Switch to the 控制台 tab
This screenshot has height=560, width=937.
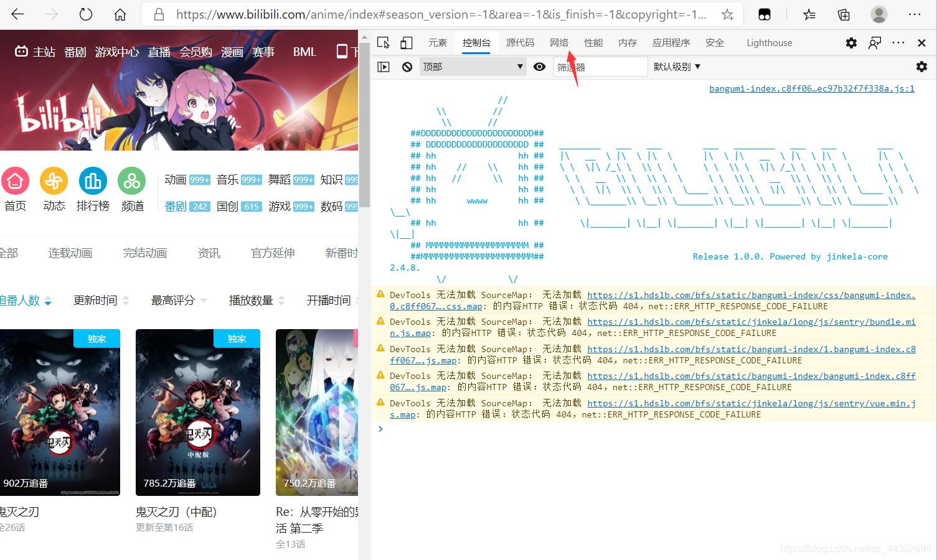(x=476, y=43)
